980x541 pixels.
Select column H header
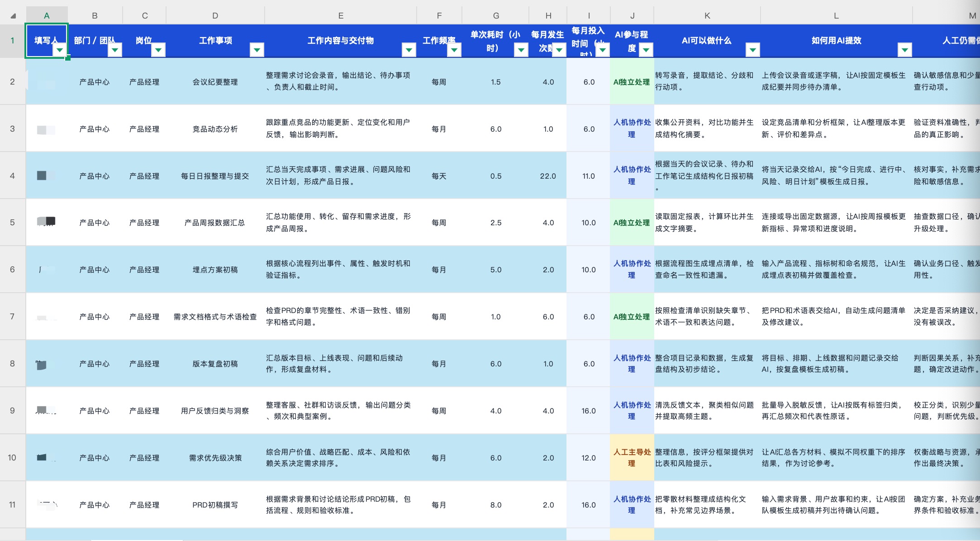click(x=548, y=15)
